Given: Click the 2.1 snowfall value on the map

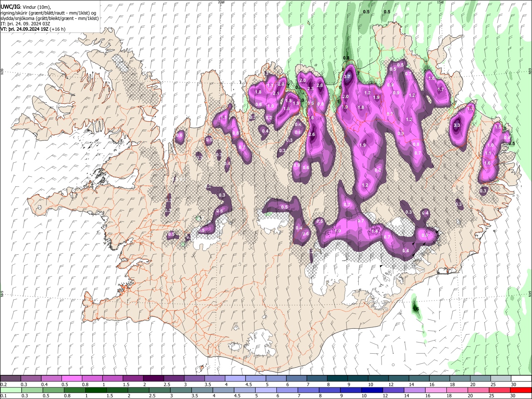Looking at the screenshot, I should (x=276, y=94).
